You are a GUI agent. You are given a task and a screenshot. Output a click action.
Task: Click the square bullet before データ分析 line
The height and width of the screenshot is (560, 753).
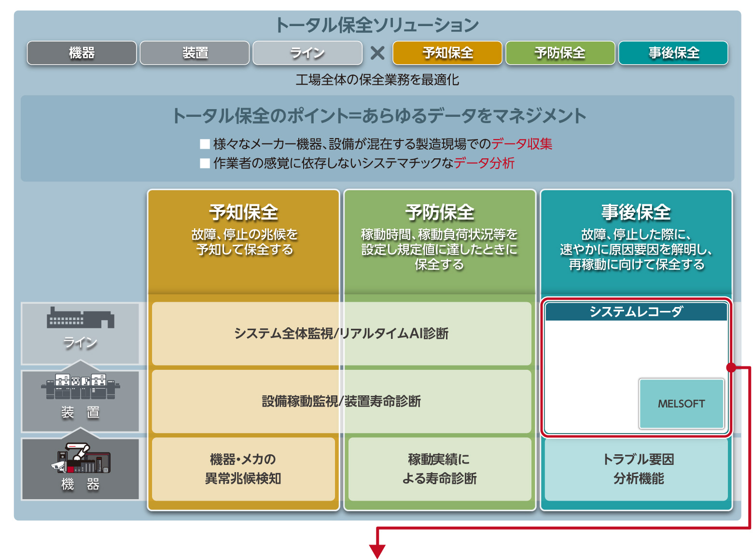[205, 163]
